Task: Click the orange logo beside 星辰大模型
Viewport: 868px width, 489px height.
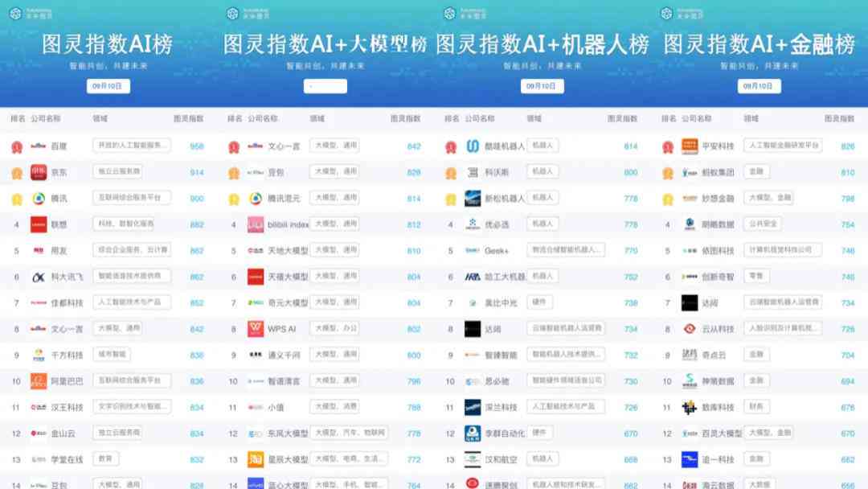Action: [x=256, y=459]
